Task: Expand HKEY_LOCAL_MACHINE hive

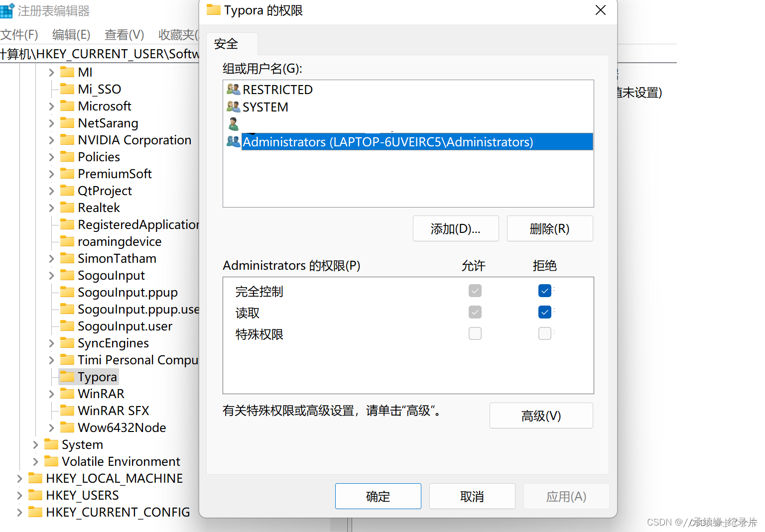Action: 19,478
